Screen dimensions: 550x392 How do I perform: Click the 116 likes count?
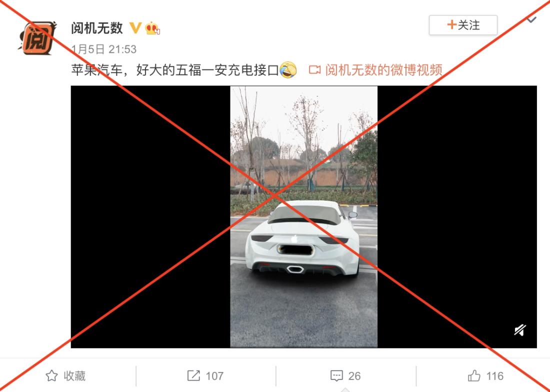pyautogui.click(x=495, y=376)
